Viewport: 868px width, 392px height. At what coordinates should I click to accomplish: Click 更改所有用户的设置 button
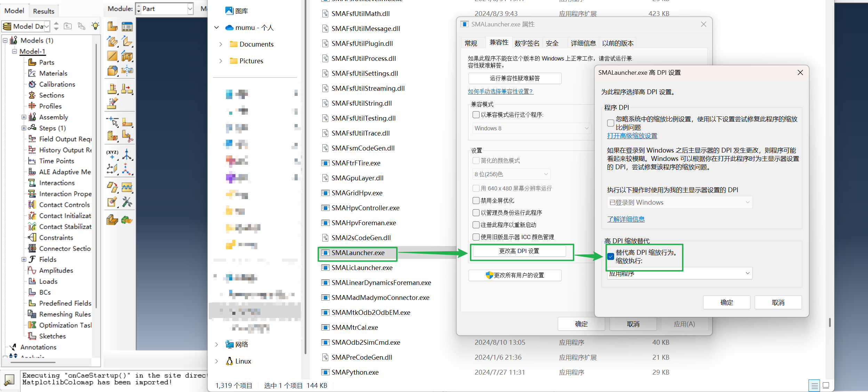click(515, 275)
